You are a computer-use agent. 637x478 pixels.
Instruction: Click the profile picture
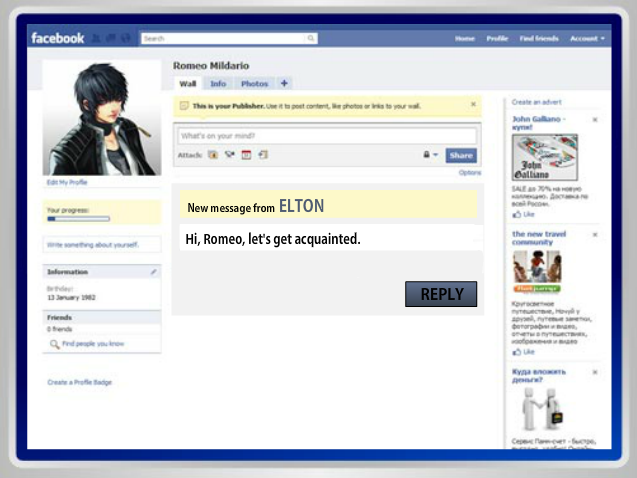pyautogui.click(x=102, y=118)
